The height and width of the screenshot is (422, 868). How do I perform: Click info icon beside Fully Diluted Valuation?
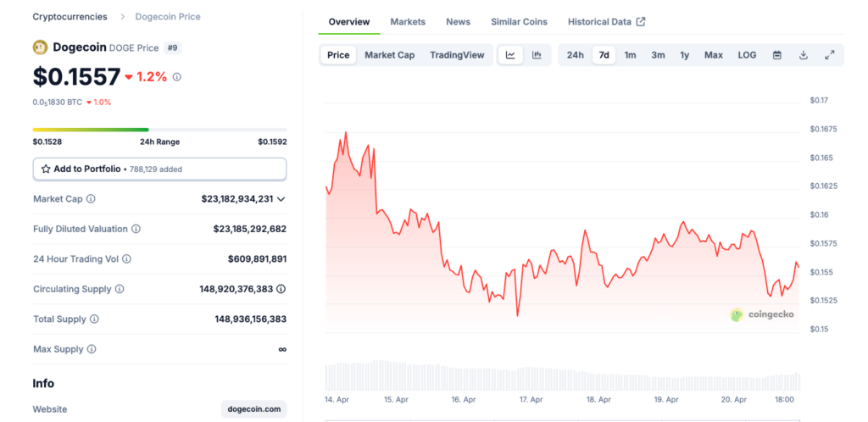pos(136,229)
